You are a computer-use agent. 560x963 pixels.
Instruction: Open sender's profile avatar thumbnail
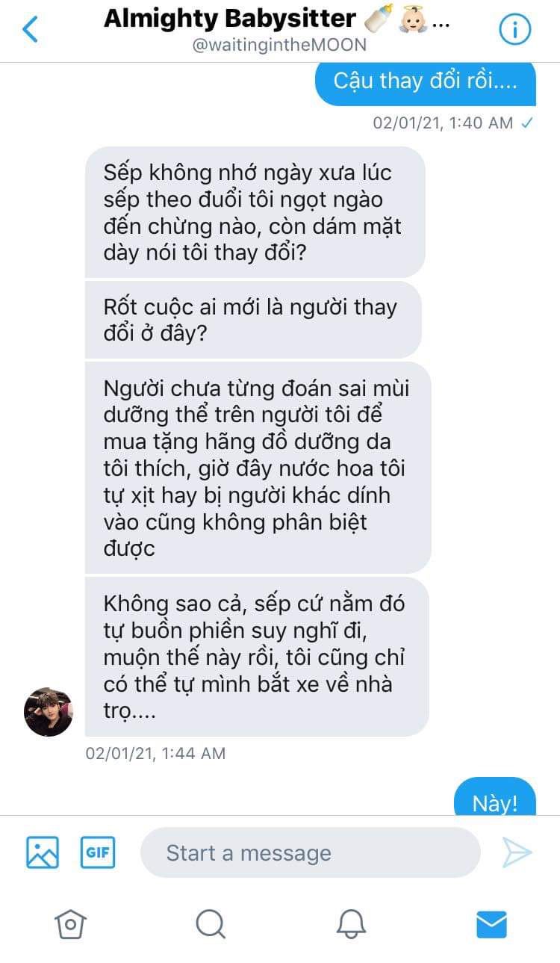coord(49,713)
